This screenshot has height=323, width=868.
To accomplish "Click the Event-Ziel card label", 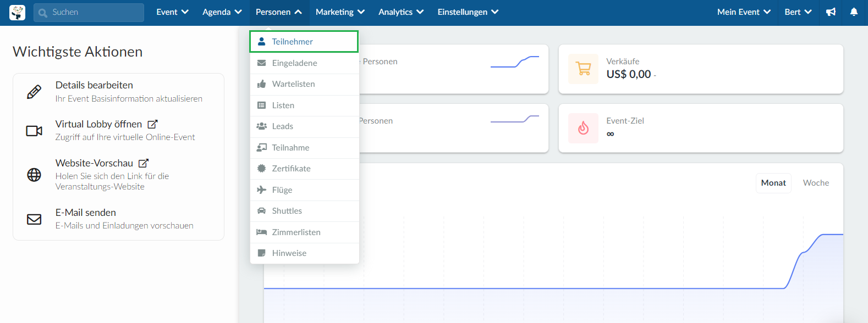I will point(625,121).
